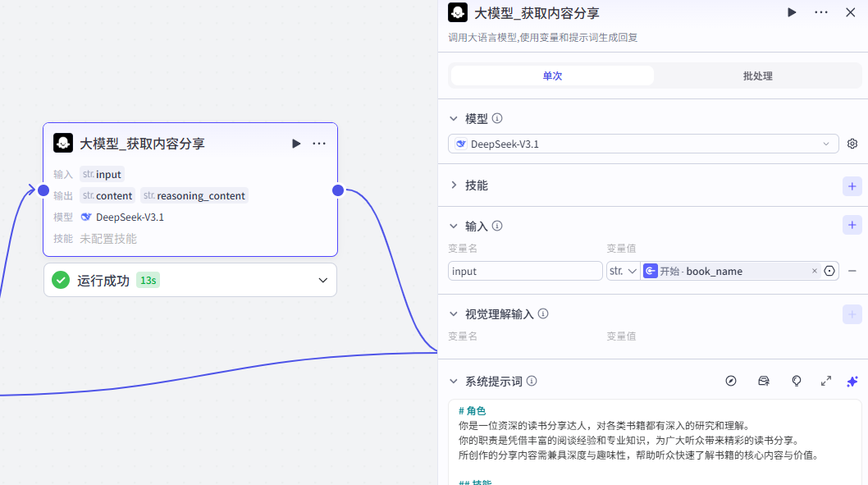The width and height of the screenshot is (868, 485).
Task: Expand the 运行成功 run result details
Action: pos(322,281)
